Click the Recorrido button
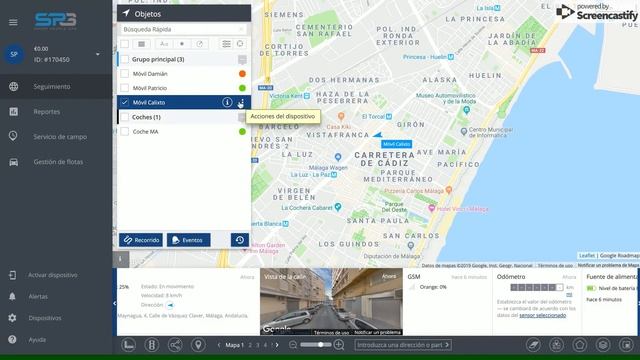This screenshot has width=640, height=360. (x=141, y=240)
